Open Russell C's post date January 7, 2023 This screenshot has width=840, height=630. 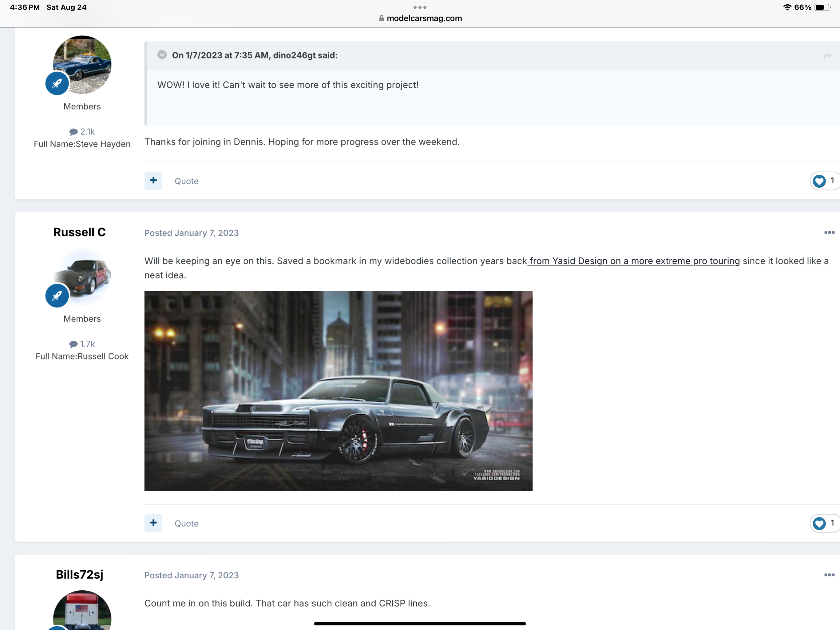pyautogui.click(x=191, y=233)
